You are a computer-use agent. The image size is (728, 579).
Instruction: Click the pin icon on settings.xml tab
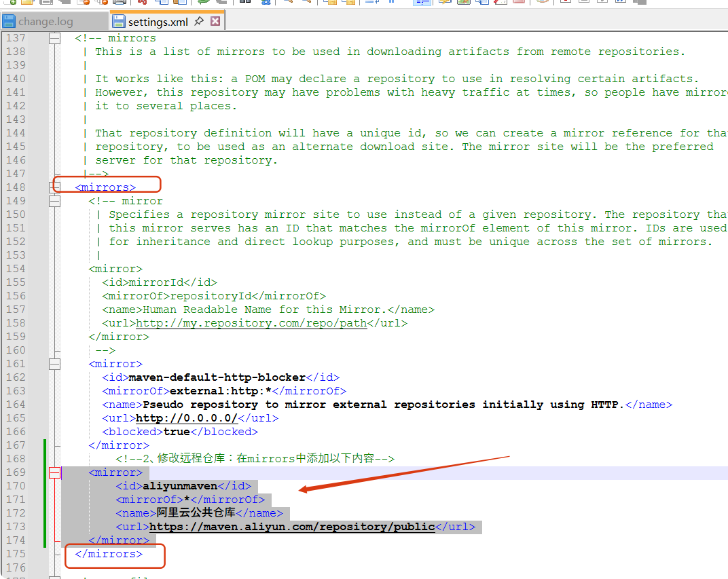pyautogui.click(x=199, y=21)
